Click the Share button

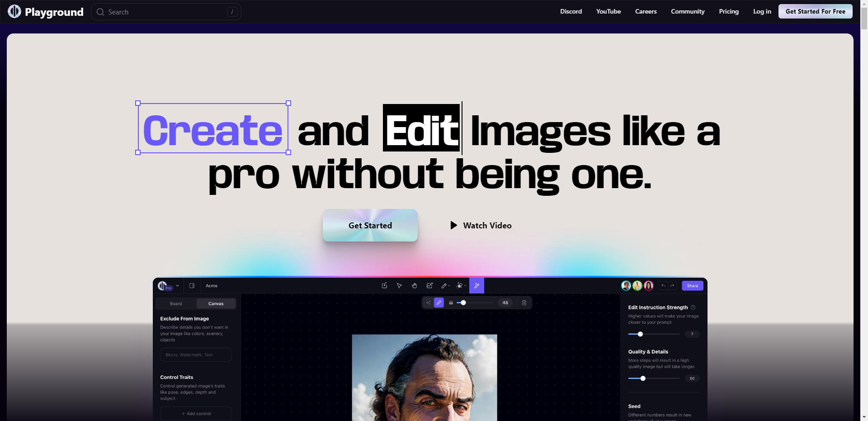pyautogui.click(x=693, y=286)
